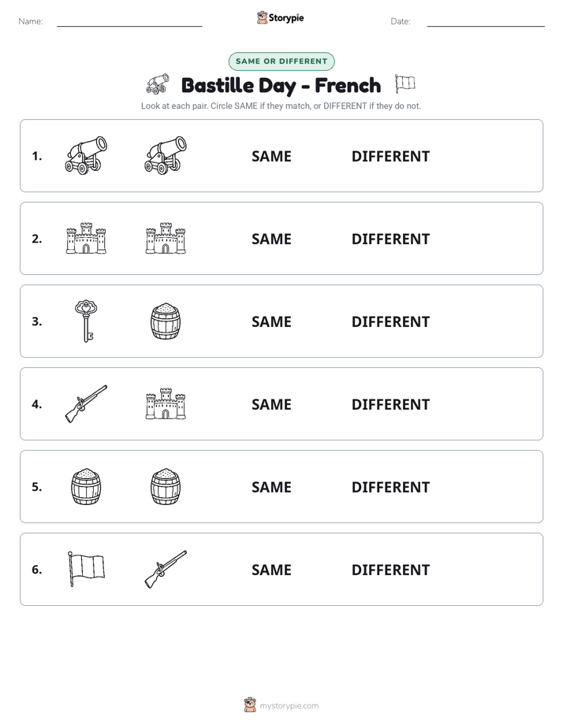
Task: Select the musket picture in row 6
Action: 166,569
